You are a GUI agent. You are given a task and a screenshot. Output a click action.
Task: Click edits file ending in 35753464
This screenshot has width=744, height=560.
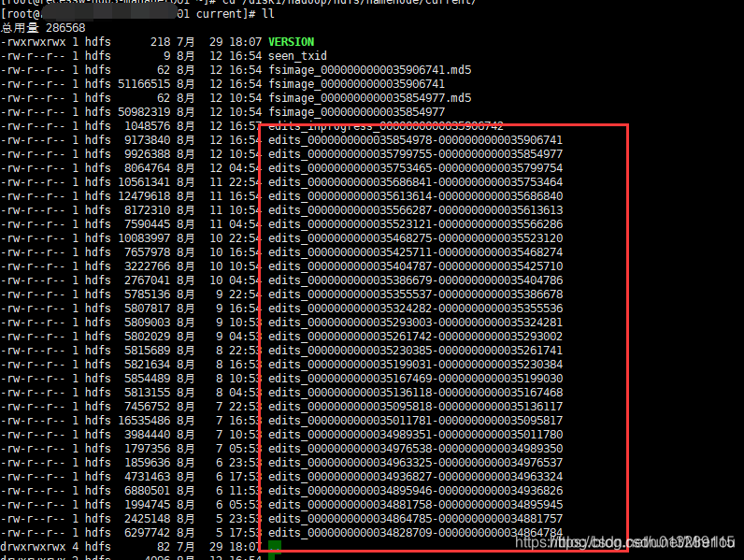point(415,182)
